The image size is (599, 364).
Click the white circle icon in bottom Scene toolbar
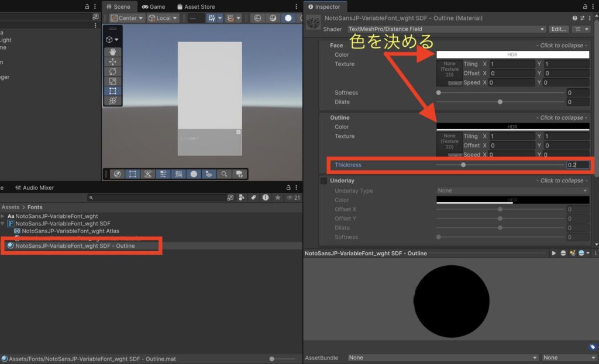coord(194,174)
